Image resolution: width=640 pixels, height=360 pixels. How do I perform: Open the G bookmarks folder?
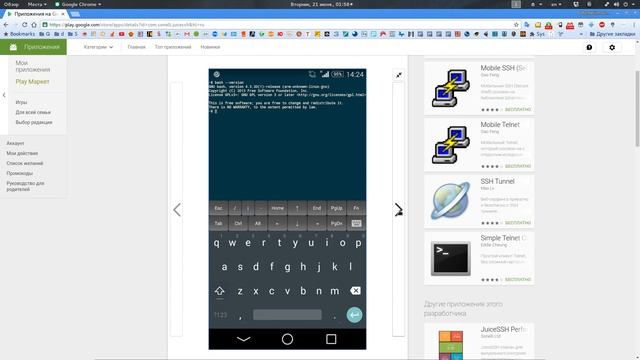tap(44, 34)
